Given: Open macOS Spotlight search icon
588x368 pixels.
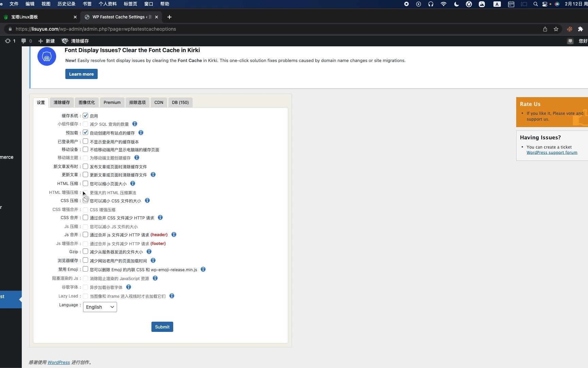Looking at the screenshot, I should click(x=536, y=4).
